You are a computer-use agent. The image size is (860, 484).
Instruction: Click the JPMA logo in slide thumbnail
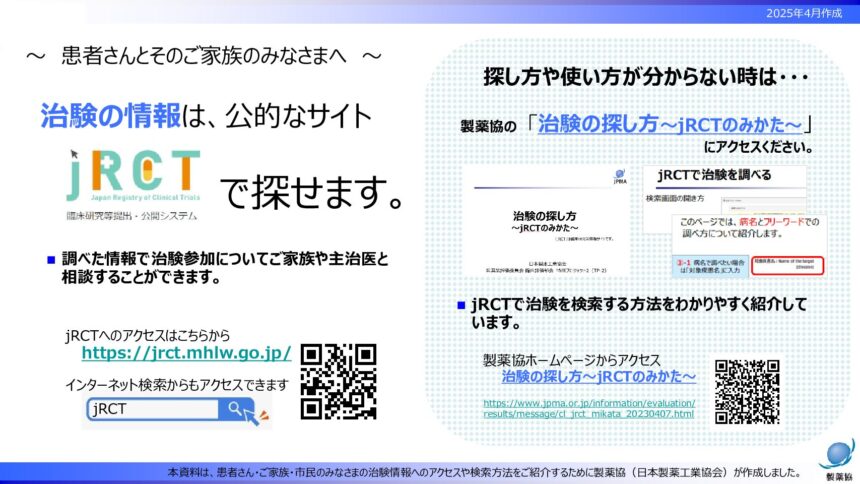(620, 176)
